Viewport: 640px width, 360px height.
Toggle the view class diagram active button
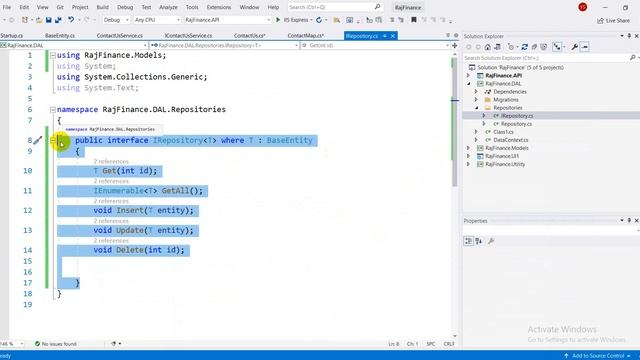[557, 47]
